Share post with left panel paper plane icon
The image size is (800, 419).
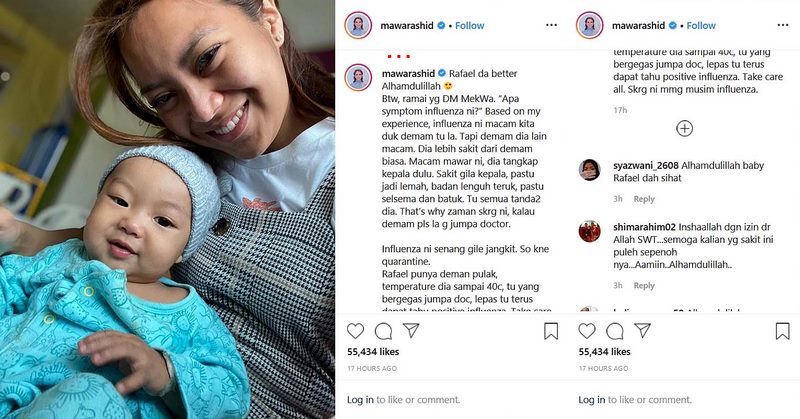click(x=411, y=331)
